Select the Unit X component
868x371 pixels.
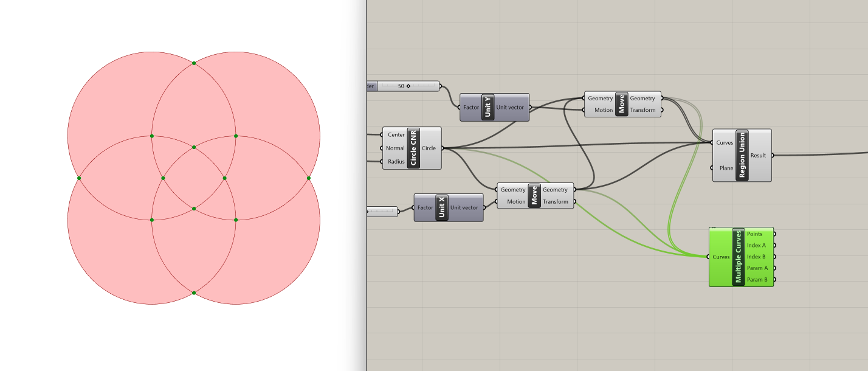(441, 207)
